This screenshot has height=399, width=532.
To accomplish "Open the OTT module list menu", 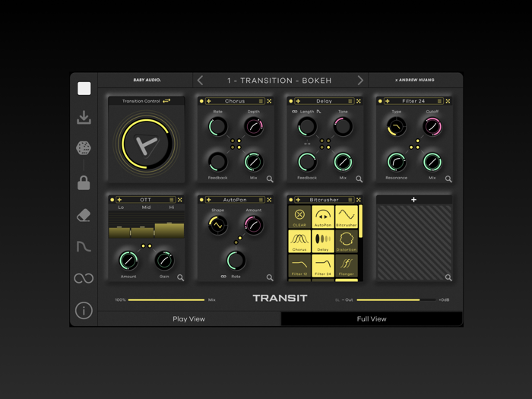I will point(172,200).
